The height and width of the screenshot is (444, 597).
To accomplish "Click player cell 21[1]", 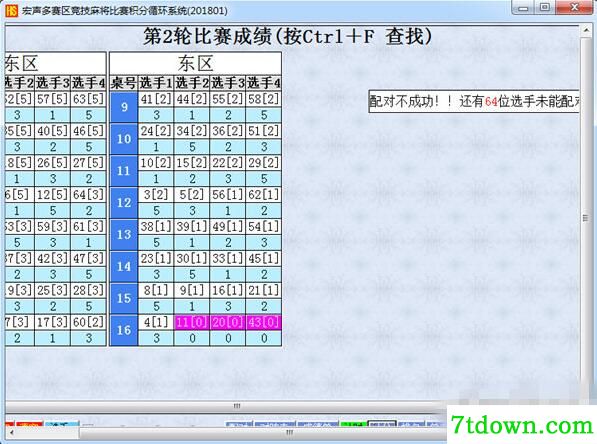I will click(263, 291).
